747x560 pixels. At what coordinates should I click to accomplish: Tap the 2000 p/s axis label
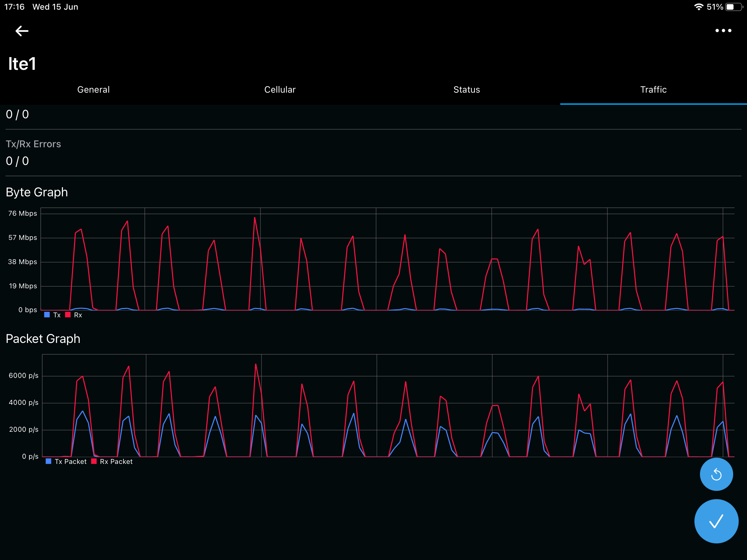24,430
